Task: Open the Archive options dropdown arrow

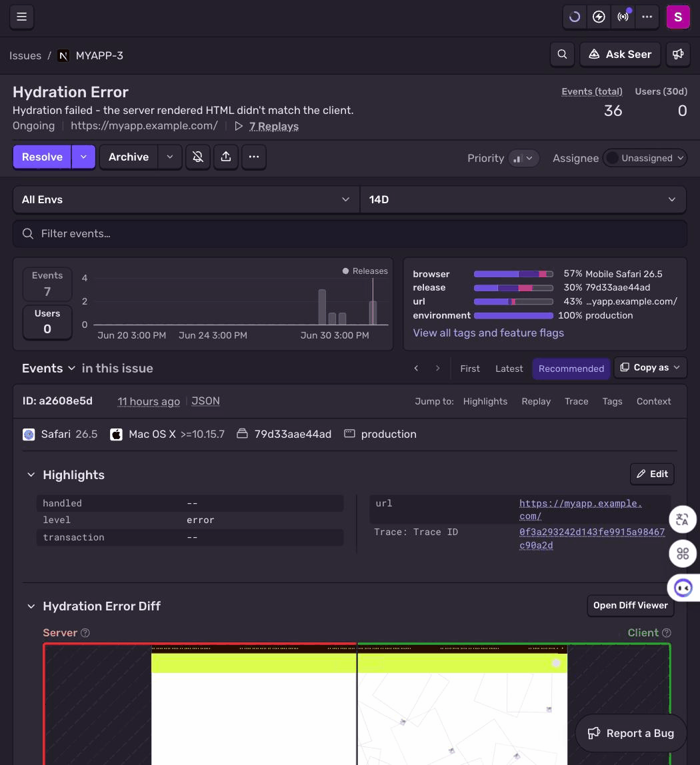Action: [x=170, y=157]
